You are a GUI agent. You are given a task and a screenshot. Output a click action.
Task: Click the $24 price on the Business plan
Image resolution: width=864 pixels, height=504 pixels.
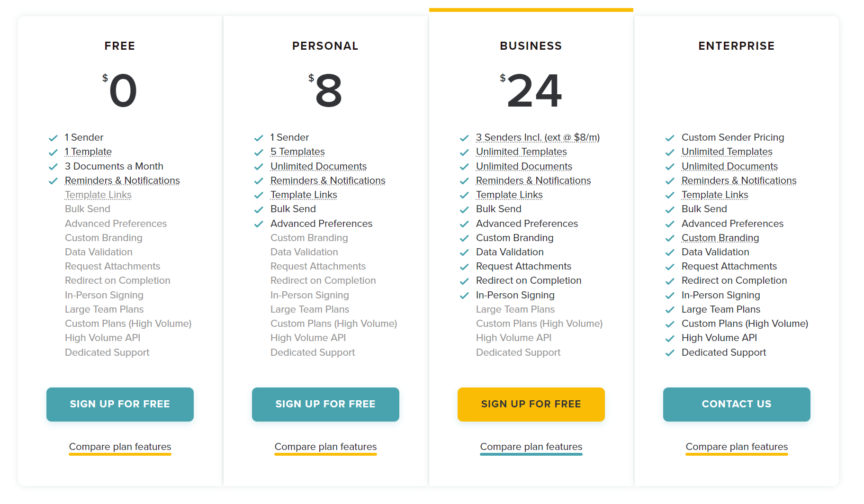point(532,91)
